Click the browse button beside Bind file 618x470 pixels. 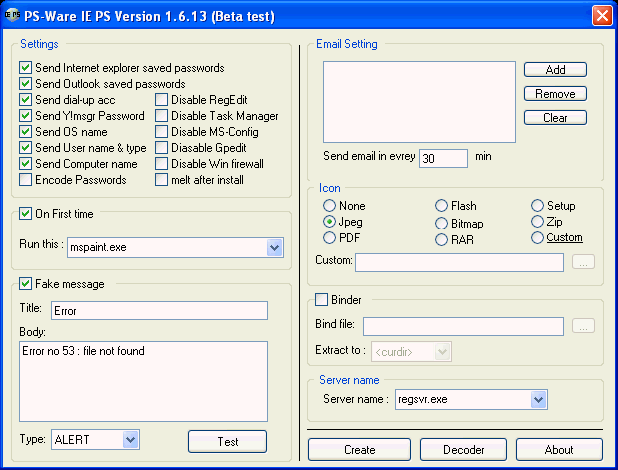pyautogui.click(x=584, y=325)
